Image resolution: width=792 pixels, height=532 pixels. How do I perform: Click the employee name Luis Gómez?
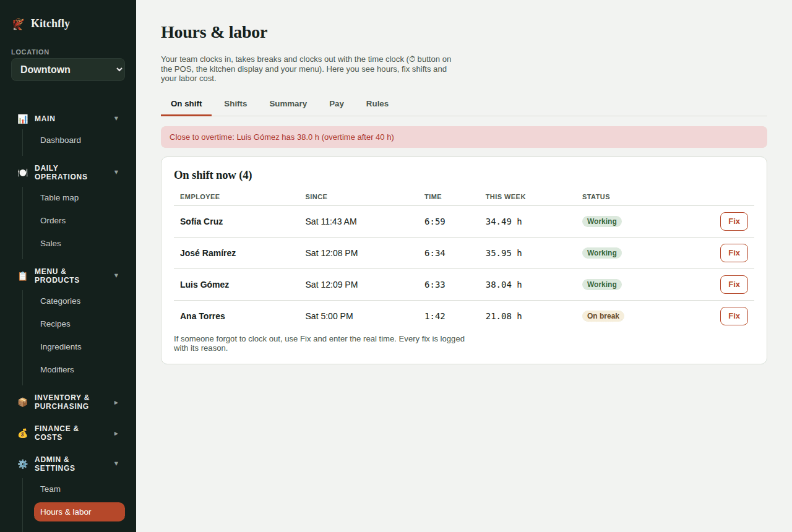click(x=205, y=285)
